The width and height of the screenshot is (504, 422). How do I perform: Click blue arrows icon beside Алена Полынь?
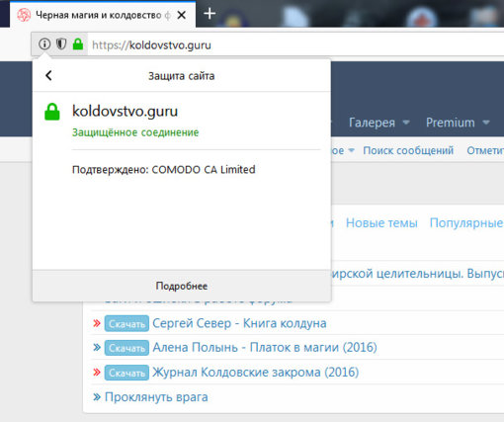coord(97,347)
